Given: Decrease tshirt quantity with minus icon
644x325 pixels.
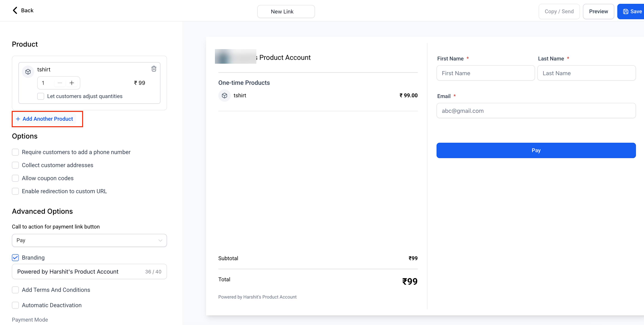Looking at the screenshot, I should (x=59, y=83).
